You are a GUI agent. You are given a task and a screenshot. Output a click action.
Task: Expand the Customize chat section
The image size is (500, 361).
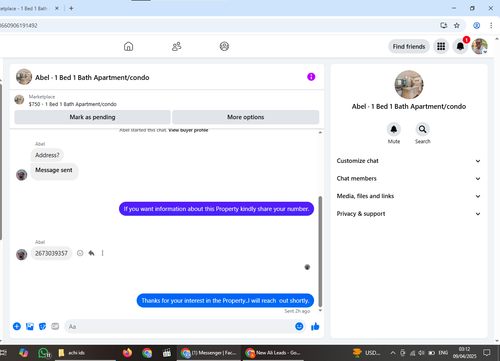coord(409,161)
